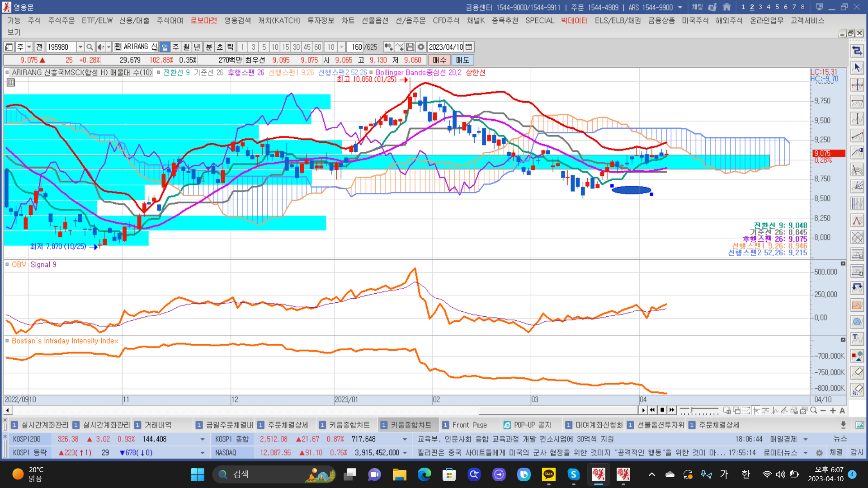This screenshot has height=488, width=868.
Task: Click the stock code search magnifier icon
Action: point(90,47)
